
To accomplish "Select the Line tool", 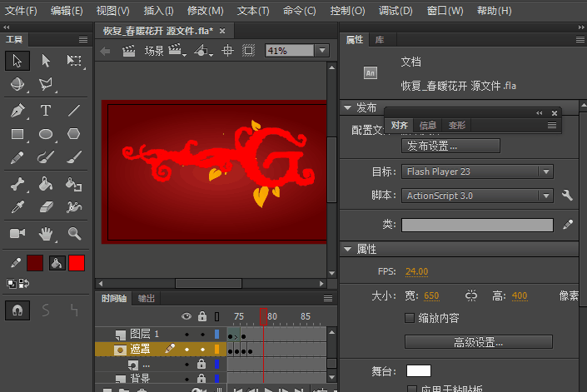I will pos(74,111).
